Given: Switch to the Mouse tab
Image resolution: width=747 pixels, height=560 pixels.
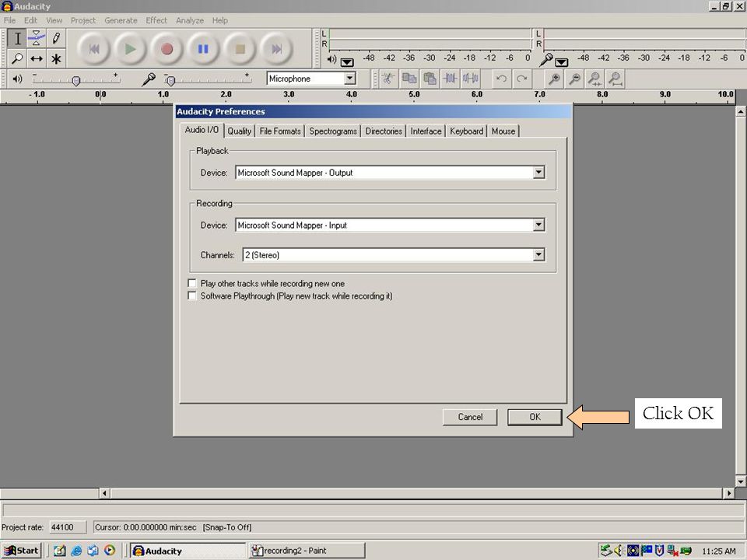Looking at the screenshot, I should click(503, 131).
